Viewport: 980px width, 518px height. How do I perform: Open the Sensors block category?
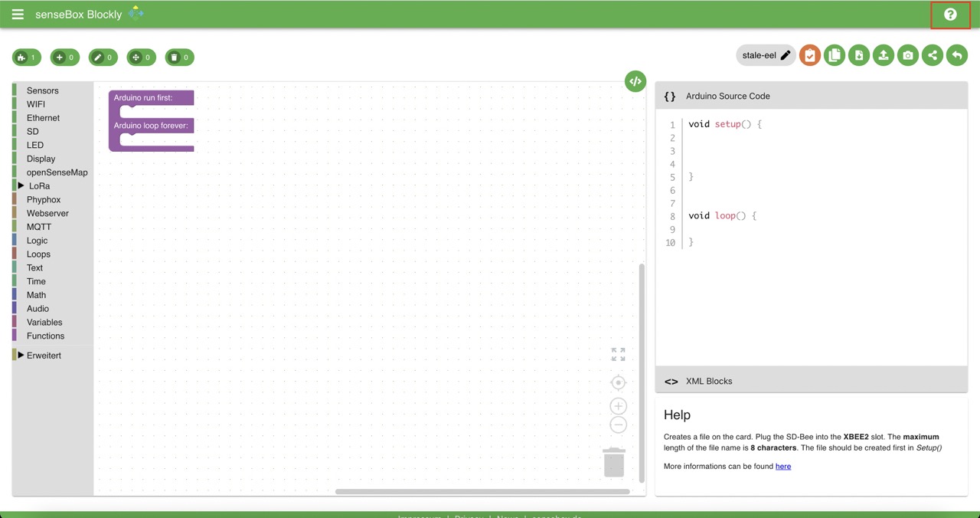click(42, 90)
